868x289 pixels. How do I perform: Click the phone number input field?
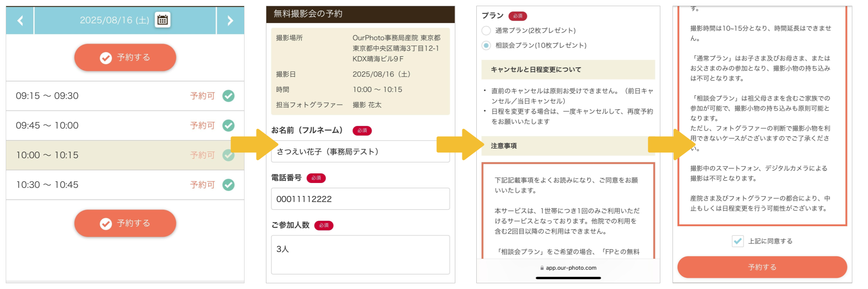tap(360, 199)
